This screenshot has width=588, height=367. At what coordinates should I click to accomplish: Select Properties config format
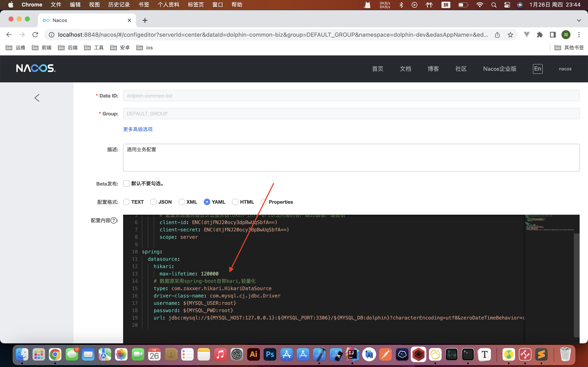point(264,202)
